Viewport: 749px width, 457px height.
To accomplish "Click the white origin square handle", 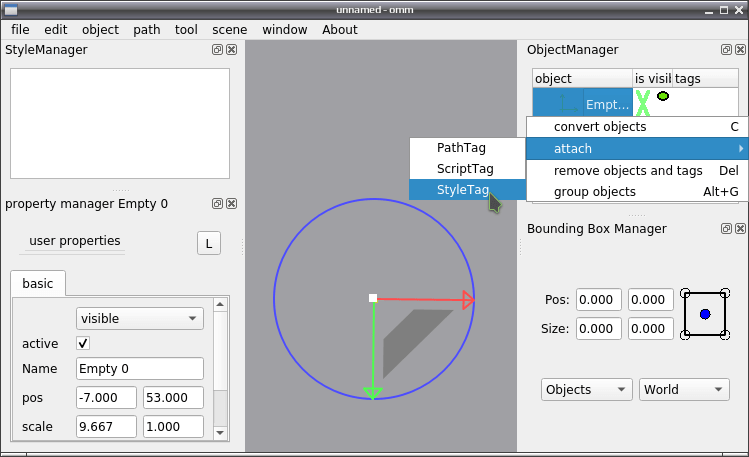I will pyautogui.click(x=373, y=298).
